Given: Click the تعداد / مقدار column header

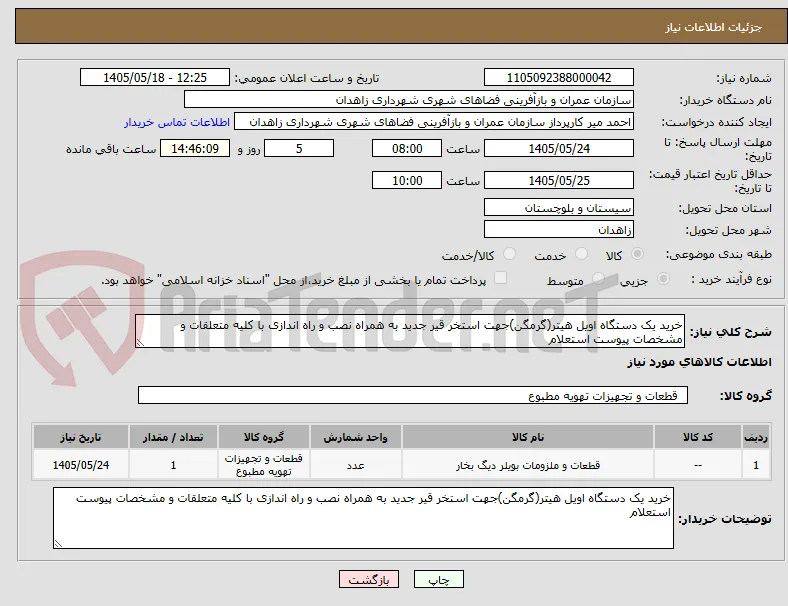Looking at the screenshot, I should pos(173,437).
